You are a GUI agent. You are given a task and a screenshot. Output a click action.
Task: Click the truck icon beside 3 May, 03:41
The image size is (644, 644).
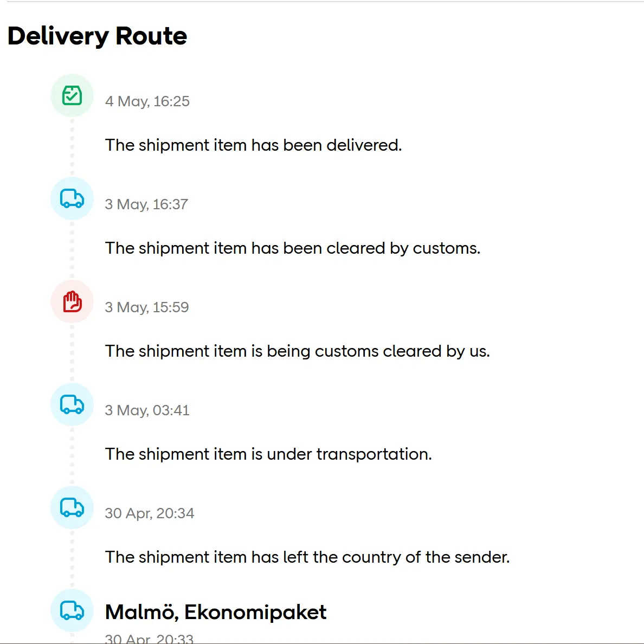coord(72,404)
